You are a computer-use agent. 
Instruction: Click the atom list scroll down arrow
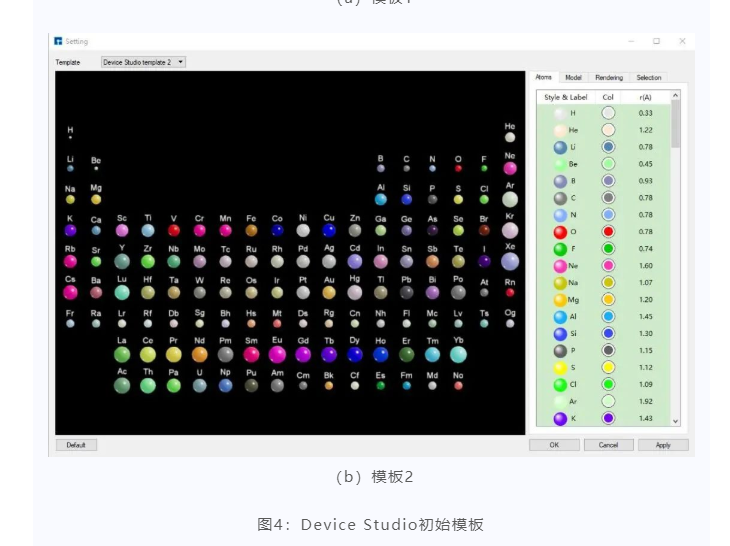[x=676, y=421]
